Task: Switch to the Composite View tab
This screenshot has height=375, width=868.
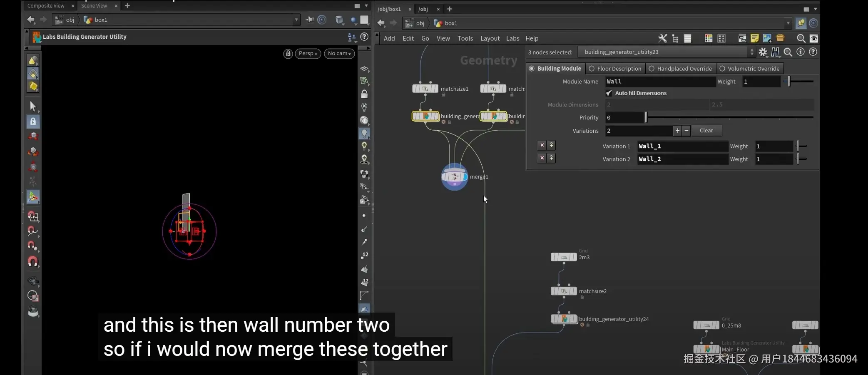Action: pyautogui.click(x=46, y=6)
